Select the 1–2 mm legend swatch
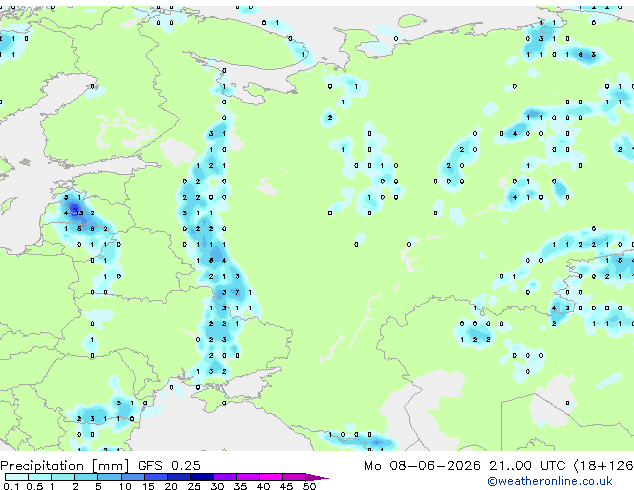The width and height of the screenshot is (634, 490). coord(63,477)
